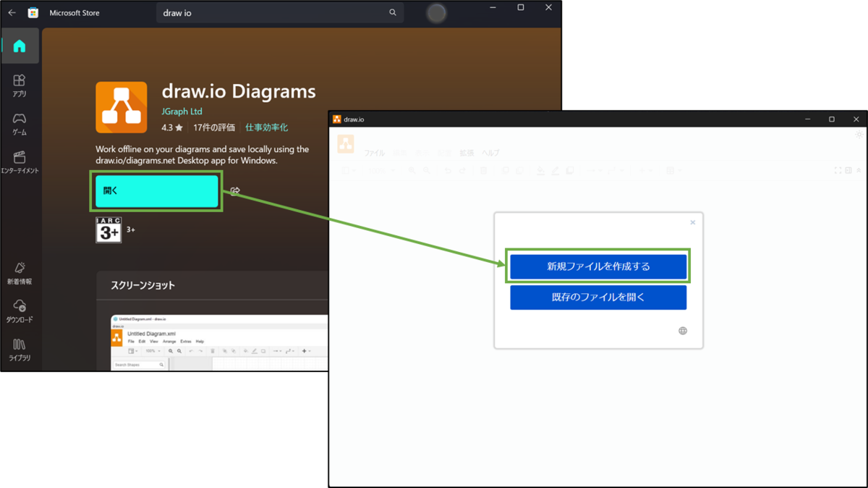The image size is (868, 488).
Task: Click the Fill Color swatch in draw.io toolbar
Action: pyautogui.click(x=541, y=170)
